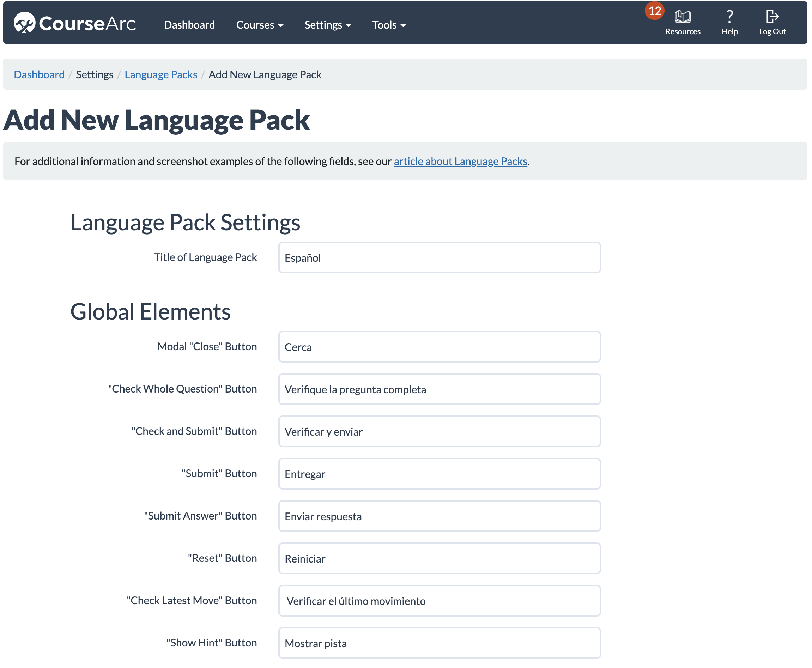
Task: Click the Modal "Close" Button text field
Action: click(439, 347)
